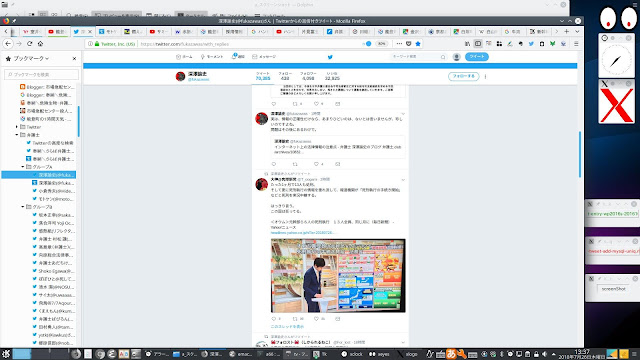This screenshot has height=360, width=640.
Task: Click the screenShot button in small window
Action: click(613, 289)
